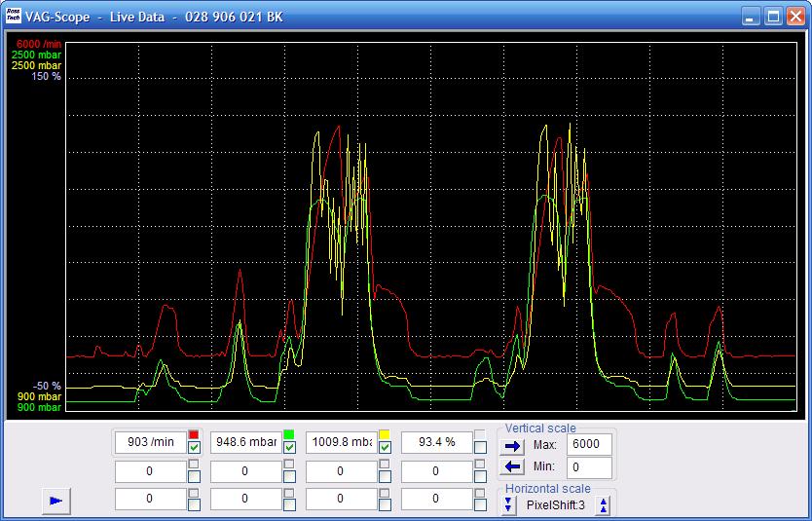The width and height of the screenshot is (812, 521).
Task: Click the right PixelShift double-arrow button
Action: click(604, 504)
